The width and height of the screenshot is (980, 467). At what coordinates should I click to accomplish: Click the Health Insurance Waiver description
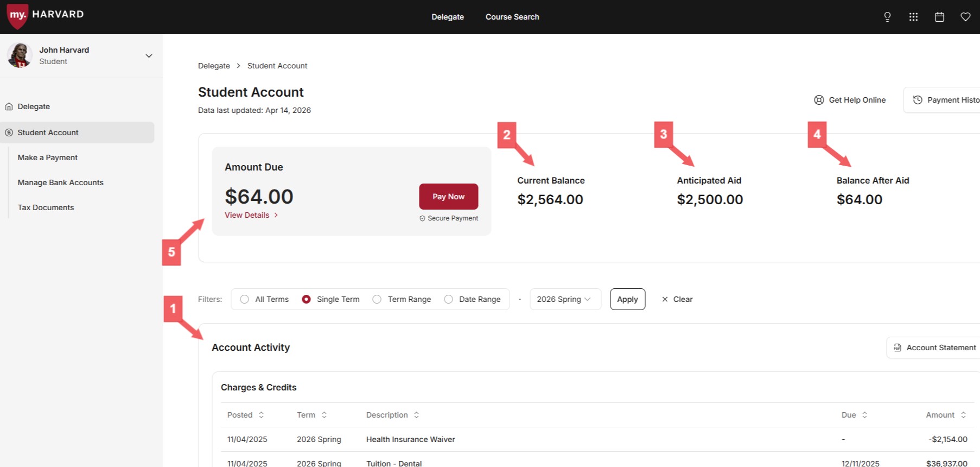tap(411, 439)
